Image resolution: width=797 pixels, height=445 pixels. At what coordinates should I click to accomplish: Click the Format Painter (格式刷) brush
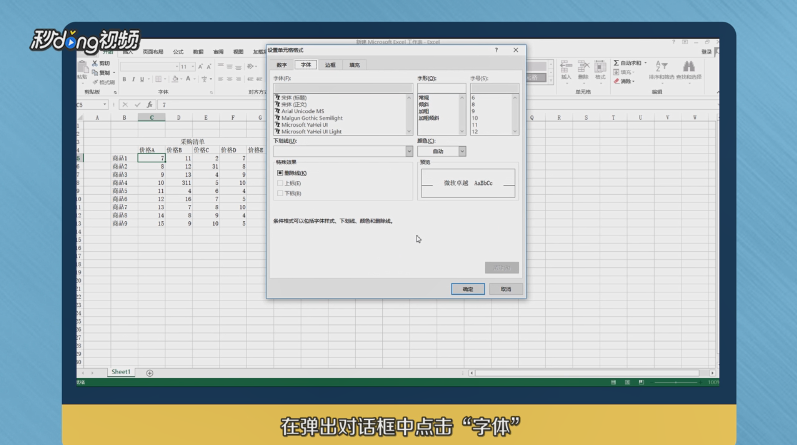[x=95, y=82]
